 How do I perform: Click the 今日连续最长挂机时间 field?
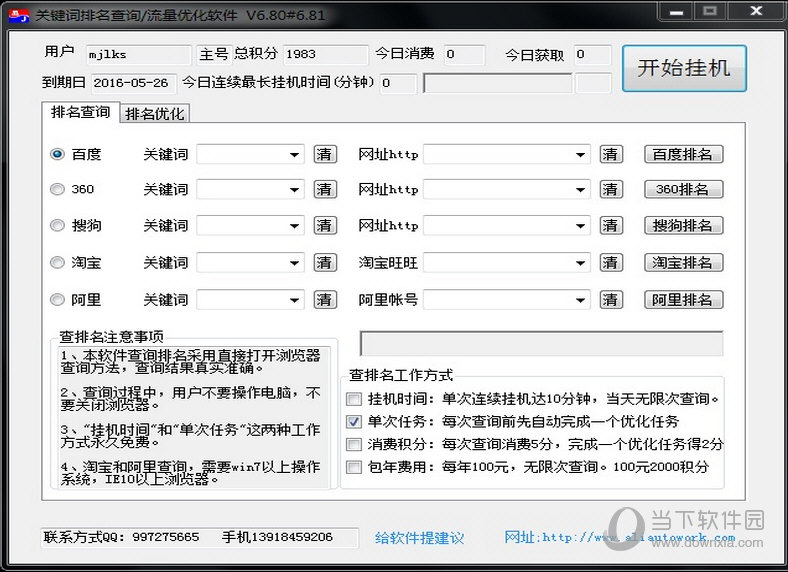399,83
